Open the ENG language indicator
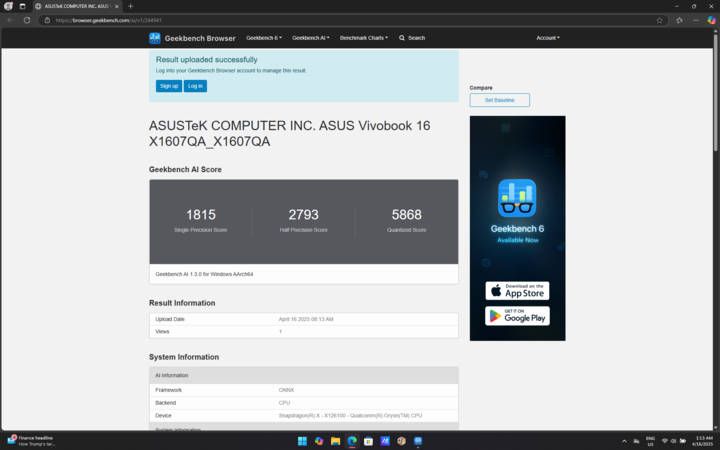Screen dimensions: 720x450 click(x=650, y=441)
